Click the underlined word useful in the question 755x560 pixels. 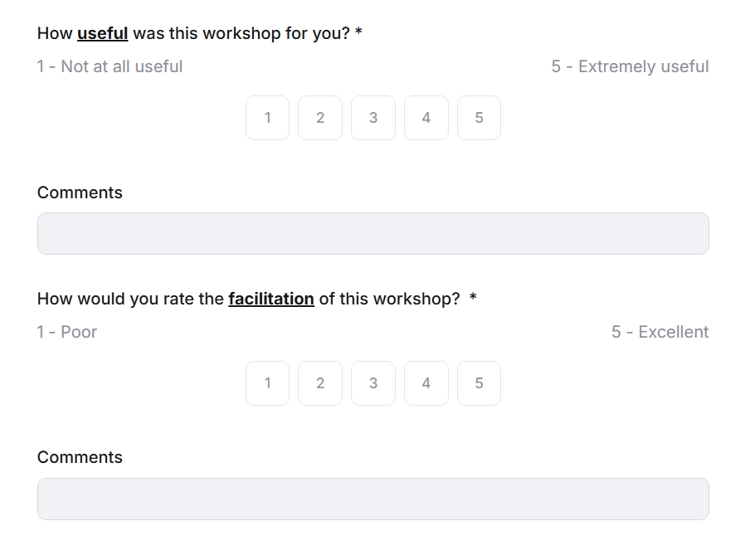[102, 33]
